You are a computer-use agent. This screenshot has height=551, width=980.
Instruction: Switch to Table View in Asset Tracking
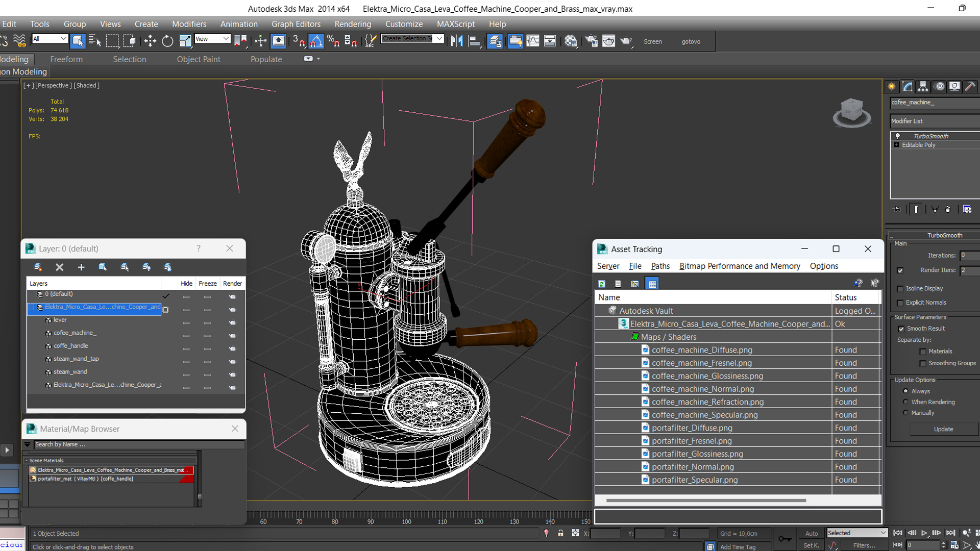[652, 284]
